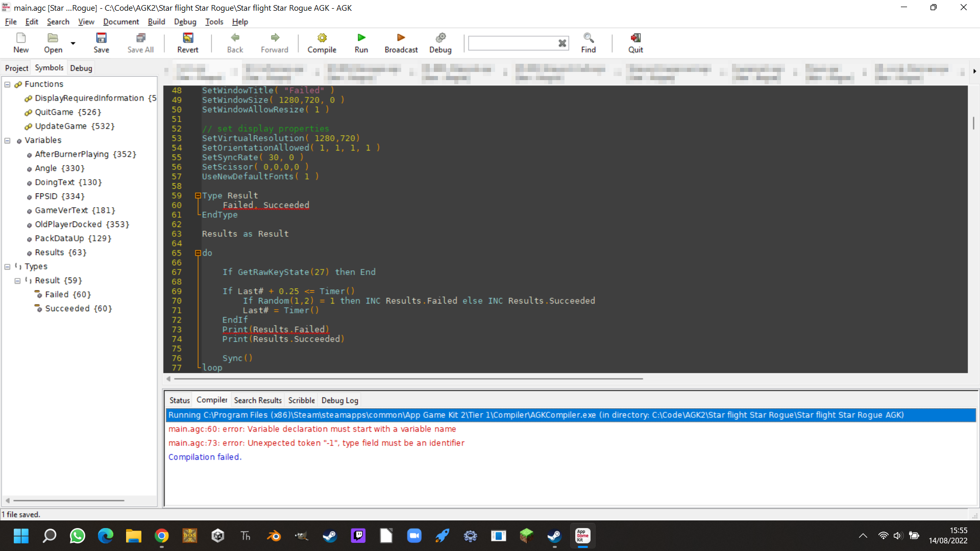Select GameVerText {181} variable
This screenshot has width=980, height=551.
70,210
